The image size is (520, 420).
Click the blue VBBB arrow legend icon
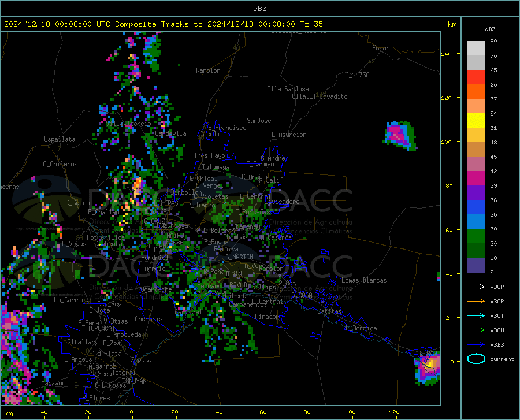(x=476, y=344)
